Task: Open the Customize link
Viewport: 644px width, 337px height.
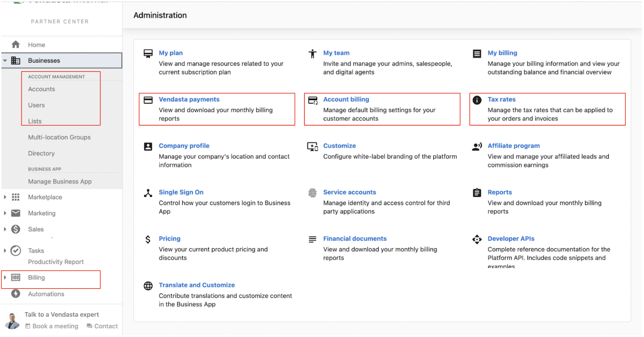Action: pos(339,146)
